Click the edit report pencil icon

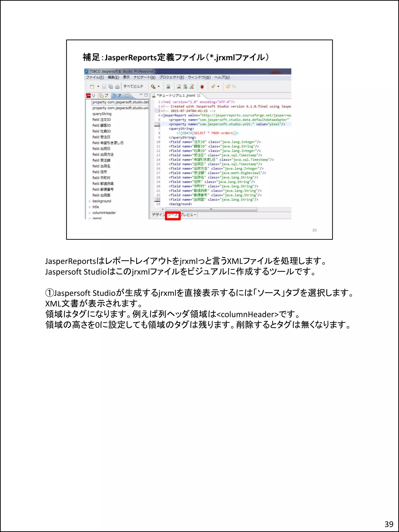tap(192, 86)
